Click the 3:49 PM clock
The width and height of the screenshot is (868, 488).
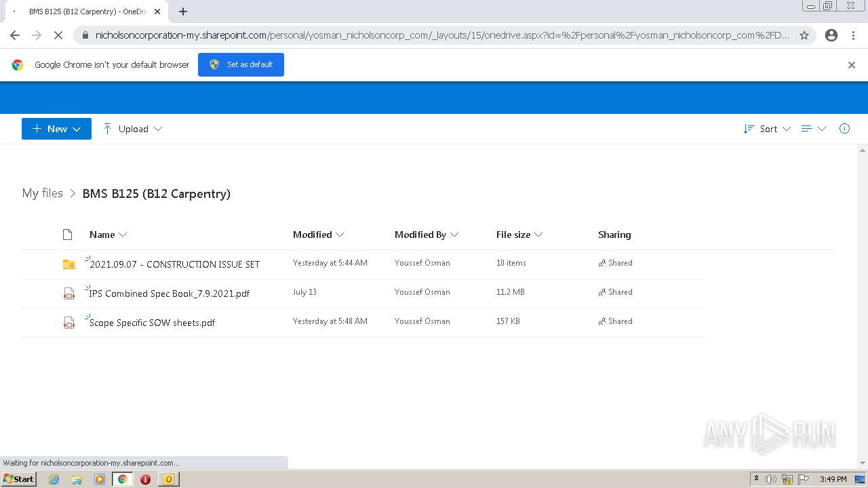point(833,479)
